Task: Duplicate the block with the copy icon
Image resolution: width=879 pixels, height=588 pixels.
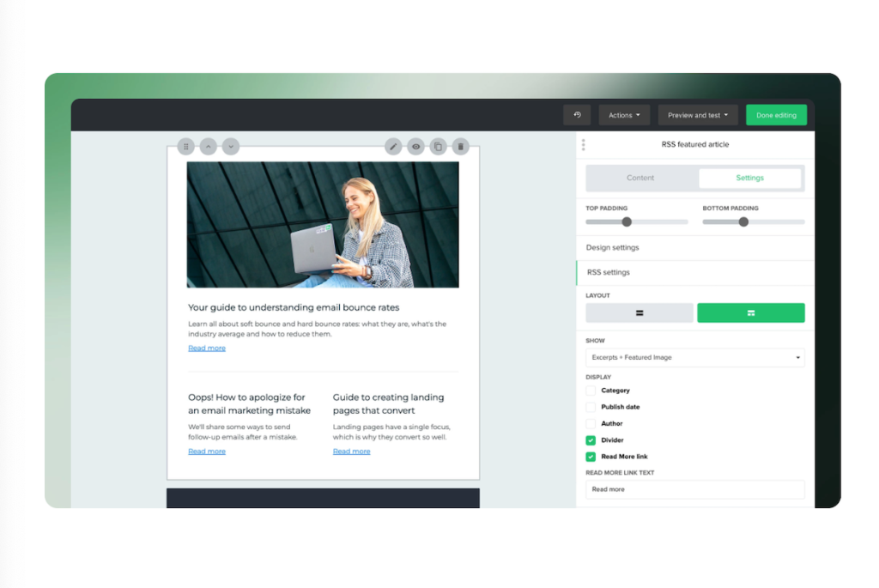Action: click(x=439, y=147)
